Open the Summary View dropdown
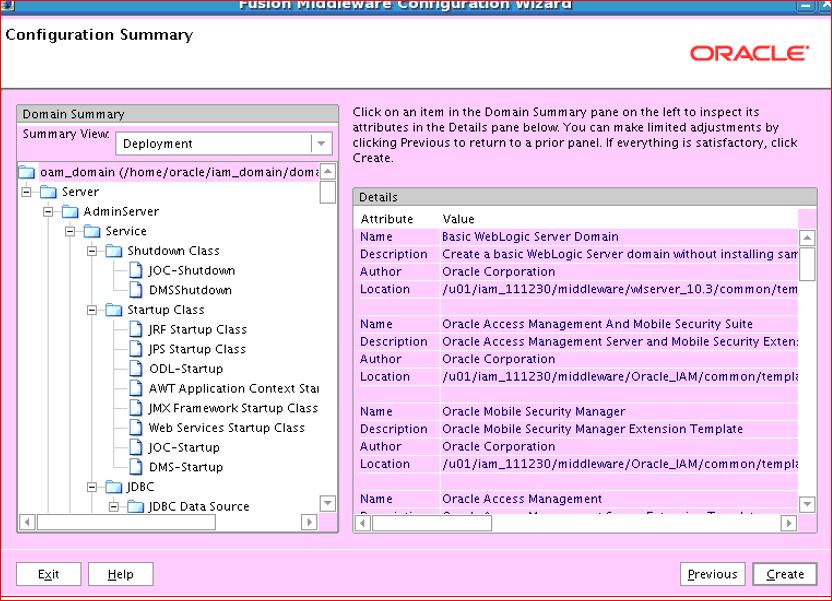The width and height of the screenshot is (832, 601). tap(321, 143)
